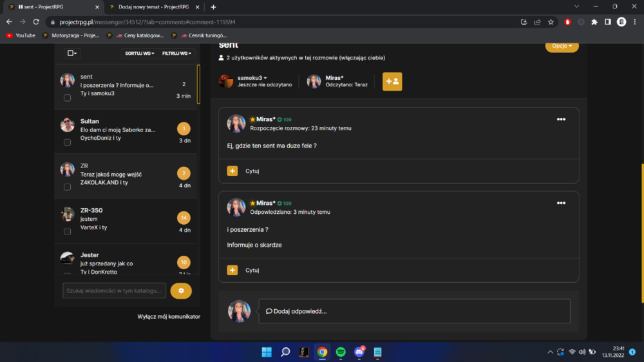
Task: Open the Notepad taskbar icon
Action: (x=377, y=352)
